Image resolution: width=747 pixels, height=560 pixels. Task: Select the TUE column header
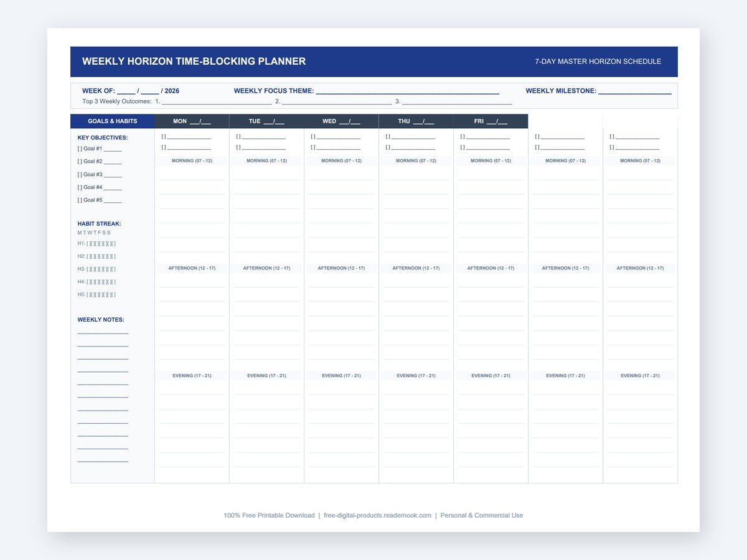tap(266, 121)
